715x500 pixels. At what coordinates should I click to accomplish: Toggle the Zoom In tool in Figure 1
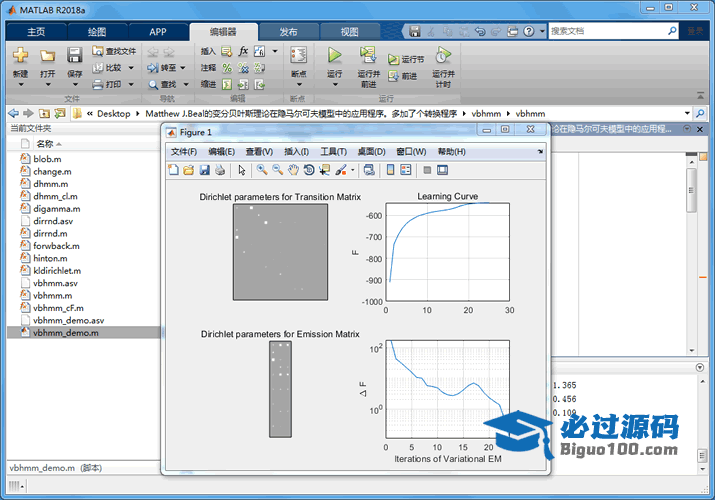click(262, 170)
